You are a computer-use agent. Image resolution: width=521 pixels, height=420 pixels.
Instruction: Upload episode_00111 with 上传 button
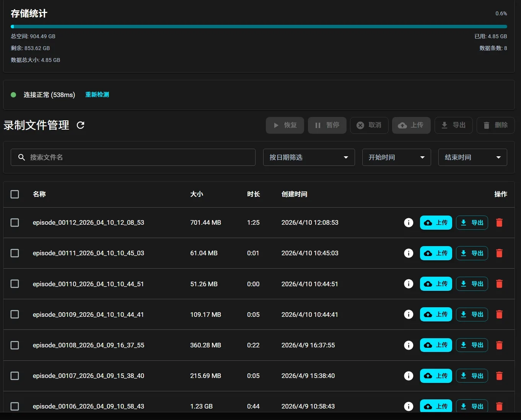(436, 253)
